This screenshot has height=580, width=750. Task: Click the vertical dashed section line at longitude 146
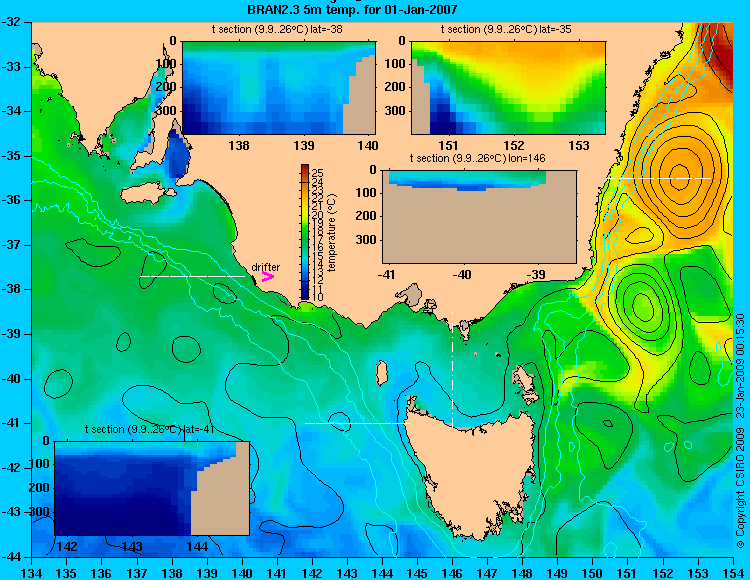452,369
